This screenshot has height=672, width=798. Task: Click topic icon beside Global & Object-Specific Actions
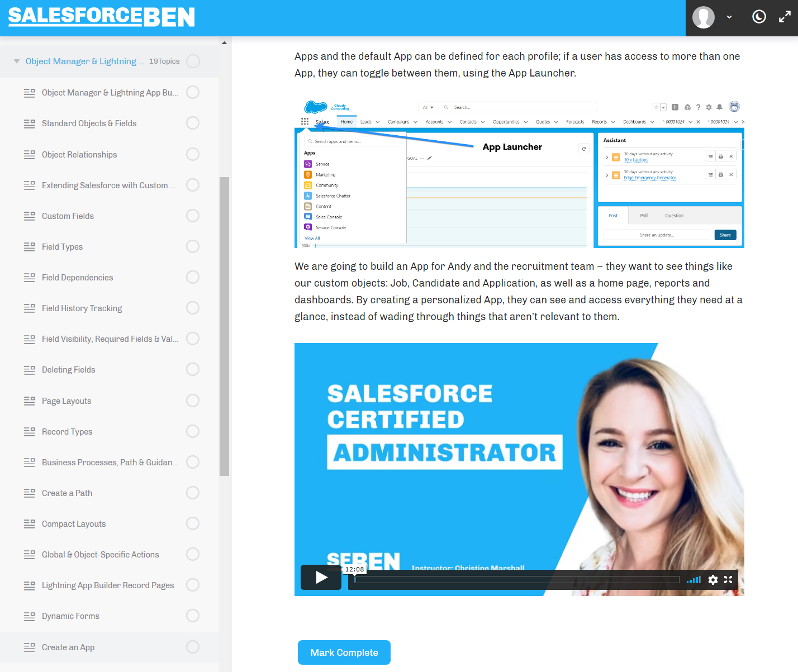[x=30, y=555]
